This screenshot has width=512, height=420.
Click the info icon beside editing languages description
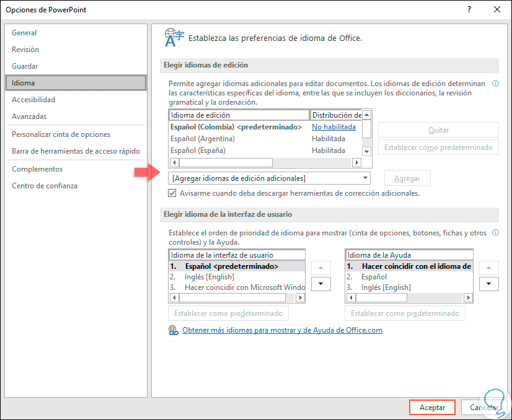(495, 84)
